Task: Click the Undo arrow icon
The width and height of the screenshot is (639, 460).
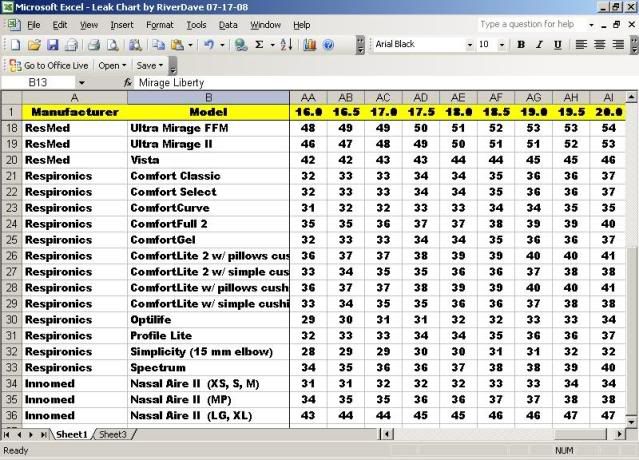Action: (x=208, y=44)
